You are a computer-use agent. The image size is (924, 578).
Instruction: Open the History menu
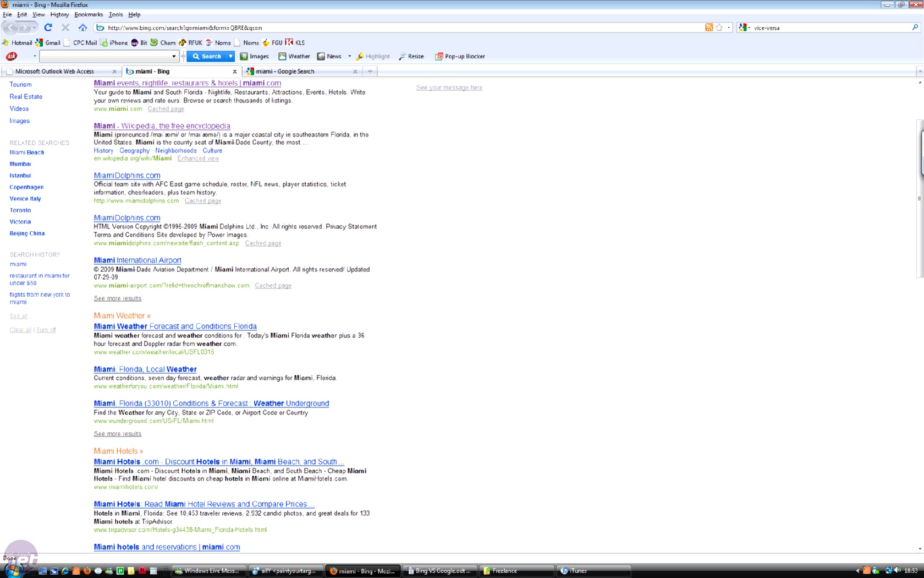[x=59, y=14]
